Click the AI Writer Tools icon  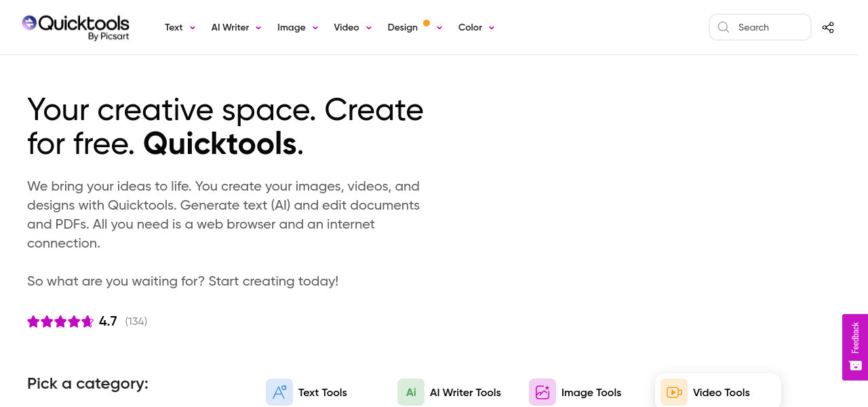tap(411, 392)
